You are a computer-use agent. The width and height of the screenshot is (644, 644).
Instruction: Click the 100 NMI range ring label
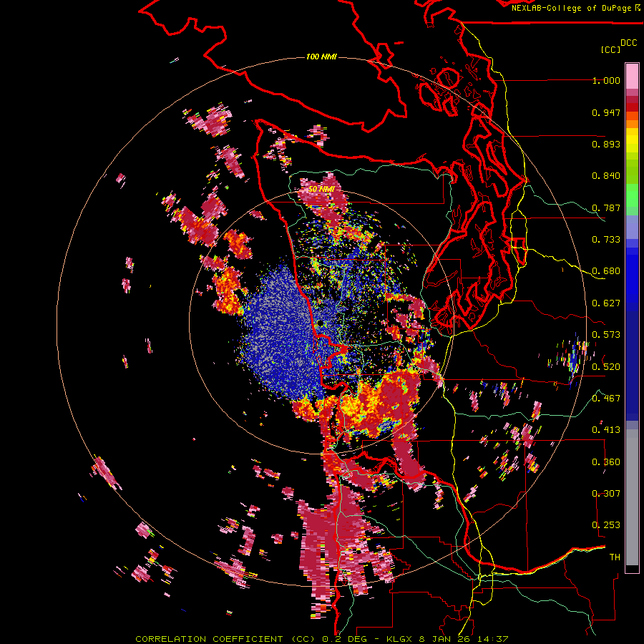(x=321, y=57)
